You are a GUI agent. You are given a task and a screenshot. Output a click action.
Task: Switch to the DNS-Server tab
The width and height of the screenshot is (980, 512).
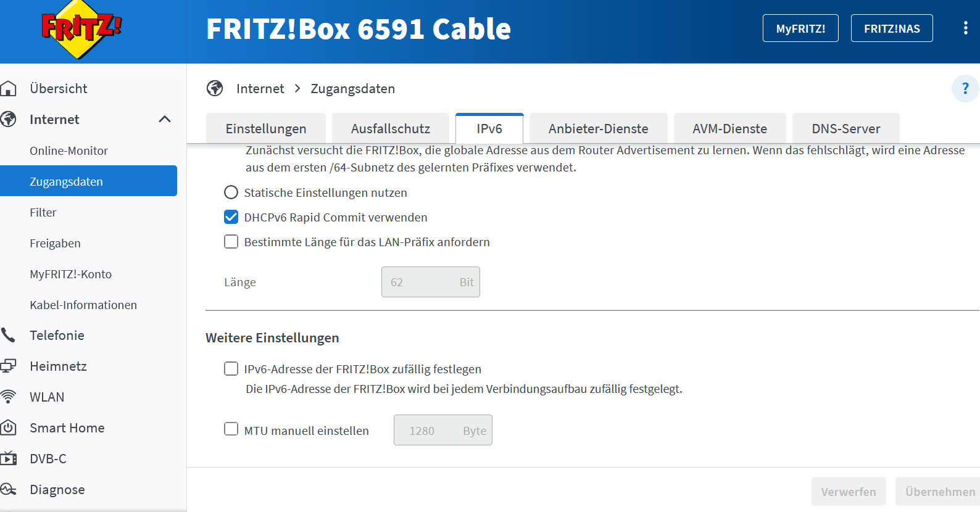click(x=845, y=129)
